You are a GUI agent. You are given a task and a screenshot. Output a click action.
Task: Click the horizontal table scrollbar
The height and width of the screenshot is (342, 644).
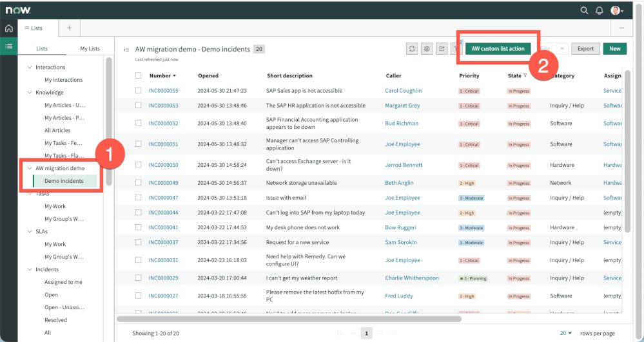click(x=289, y=319)
